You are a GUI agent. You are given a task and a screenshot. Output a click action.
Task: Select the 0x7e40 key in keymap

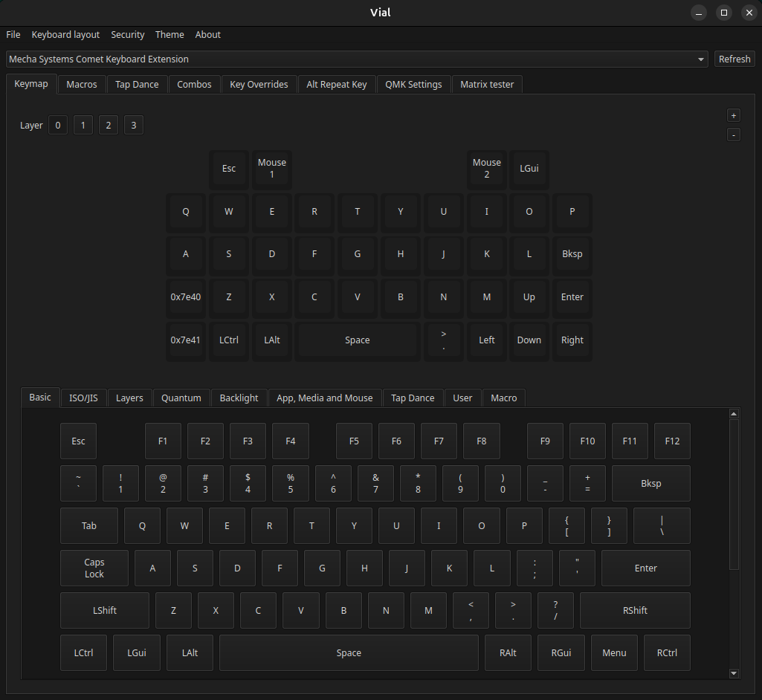[x=186, y=297]
